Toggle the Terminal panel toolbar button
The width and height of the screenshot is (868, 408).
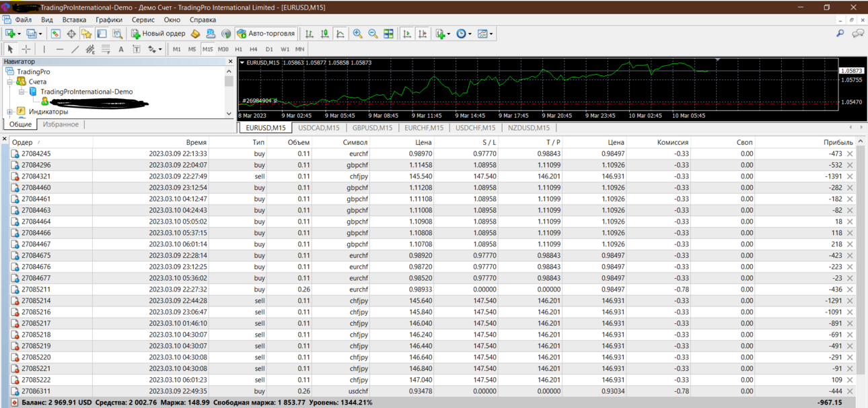tap(102, 33)
